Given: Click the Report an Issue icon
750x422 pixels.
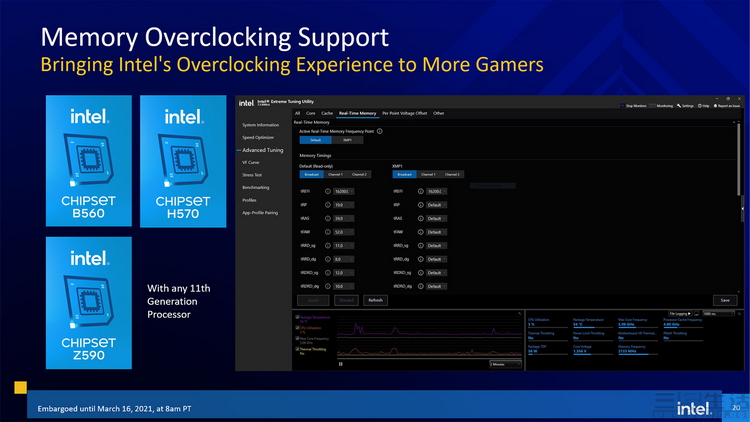Looking at the screenshot, I should 717,105.
